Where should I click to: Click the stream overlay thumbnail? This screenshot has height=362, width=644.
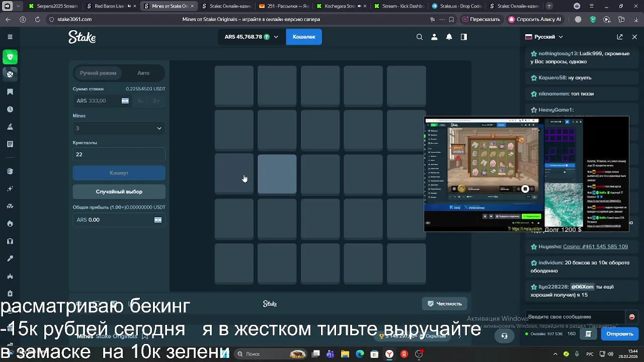526,174
